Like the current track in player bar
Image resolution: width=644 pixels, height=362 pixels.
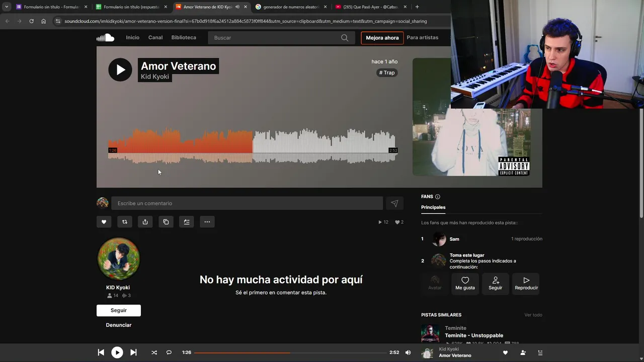pos(506,352)
